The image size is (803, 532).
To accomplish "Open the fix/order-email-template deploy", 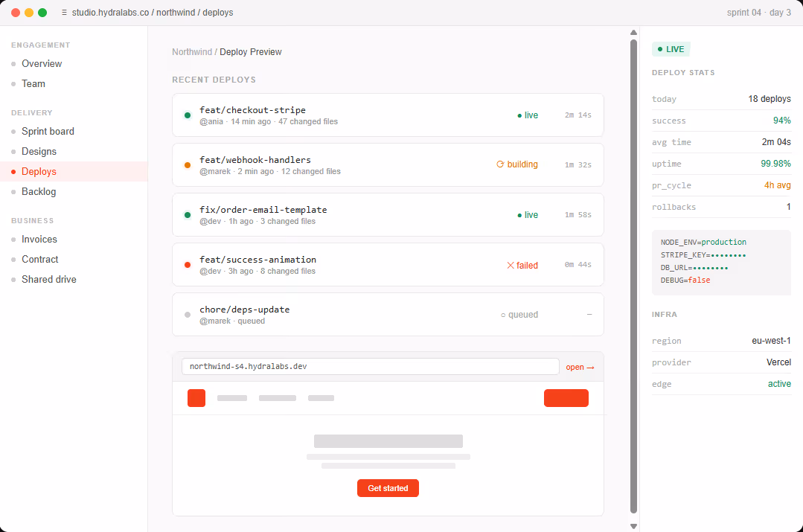I will [388, 214].
